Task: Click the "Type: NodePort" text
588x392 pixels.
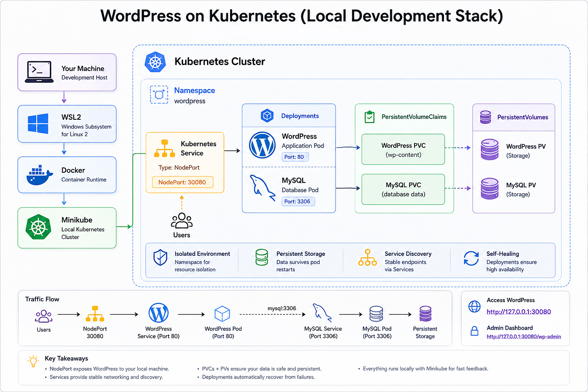Action: coord(179,167)
